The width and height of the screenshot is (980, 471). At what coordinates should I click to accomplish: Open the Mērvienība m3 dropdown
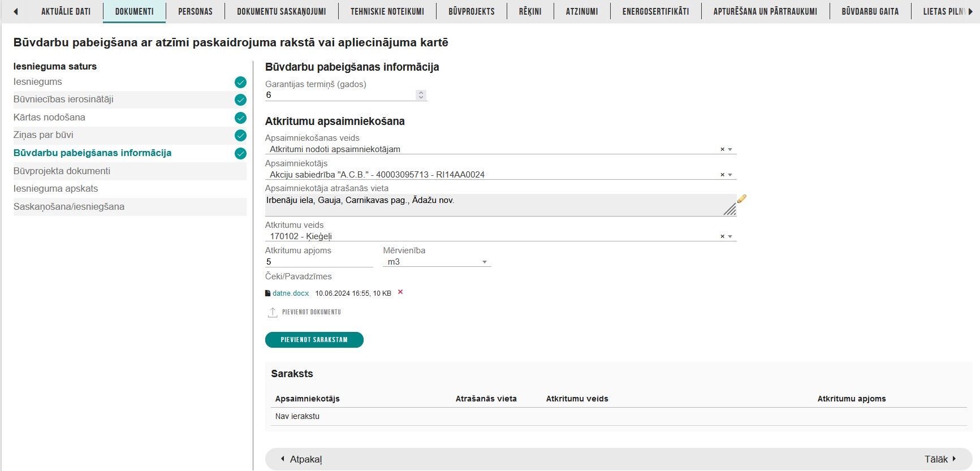pos(437,262)
